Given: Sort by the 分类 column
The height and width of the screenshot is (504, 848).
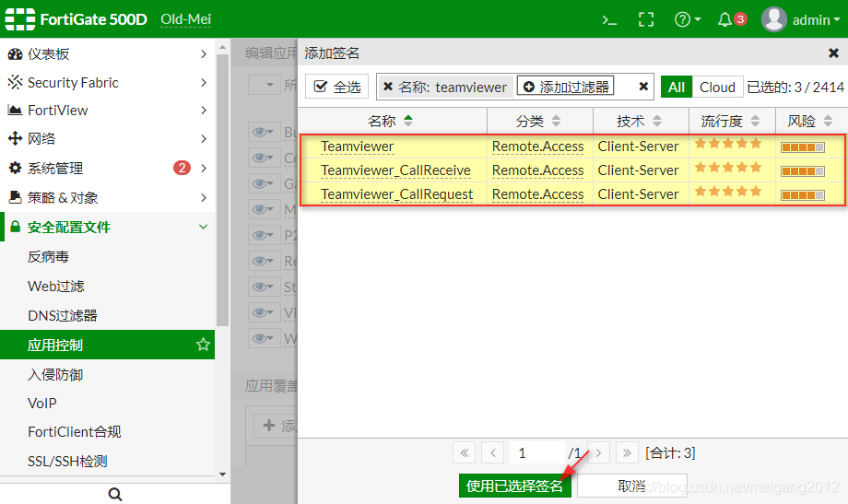Looking at the screenshot, I should click(540, 121).
